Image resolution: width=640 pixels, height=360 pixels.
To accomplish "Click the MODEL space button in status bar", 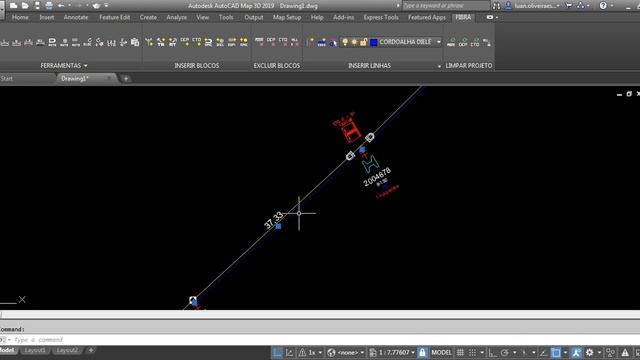I will click(442, 352).
